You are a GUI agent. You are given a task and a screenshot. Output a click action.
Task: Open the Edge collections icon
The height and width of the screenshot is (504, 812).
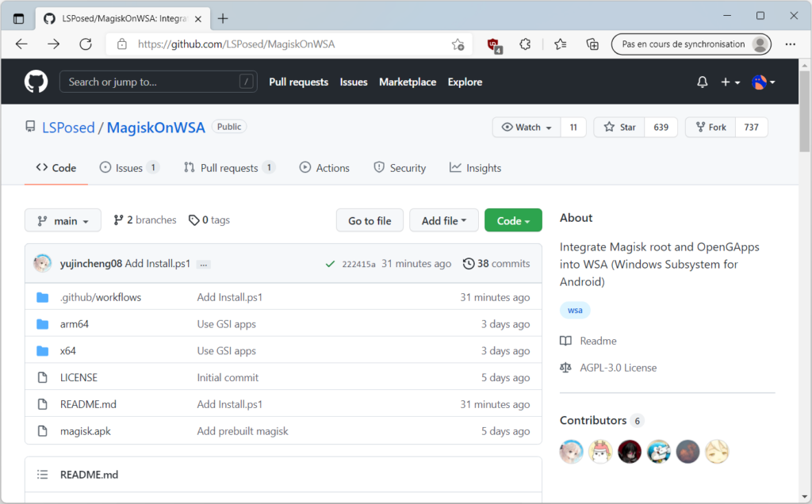click(x=592, y=44)
